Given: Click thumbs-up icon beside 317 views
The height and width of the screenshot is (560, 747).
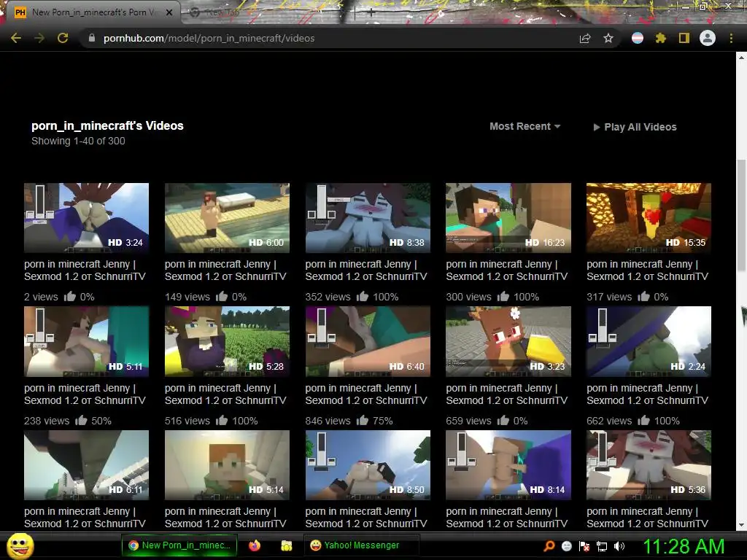Looking at the screenshot, I should tap(644, 297).
